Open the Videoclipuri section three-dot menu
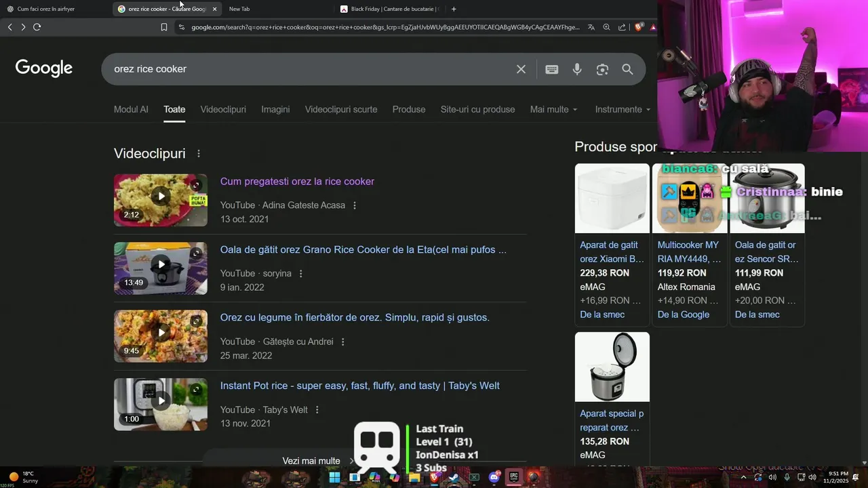The width and height of the screenshot is (868, 488). tap(199, 154)
